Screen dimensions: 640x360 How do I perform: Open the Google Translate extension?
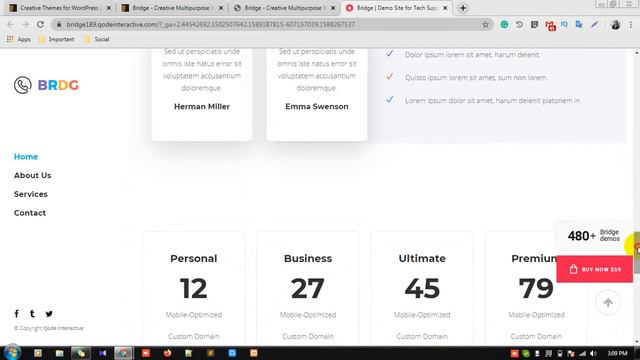click(x=579, y=24)
